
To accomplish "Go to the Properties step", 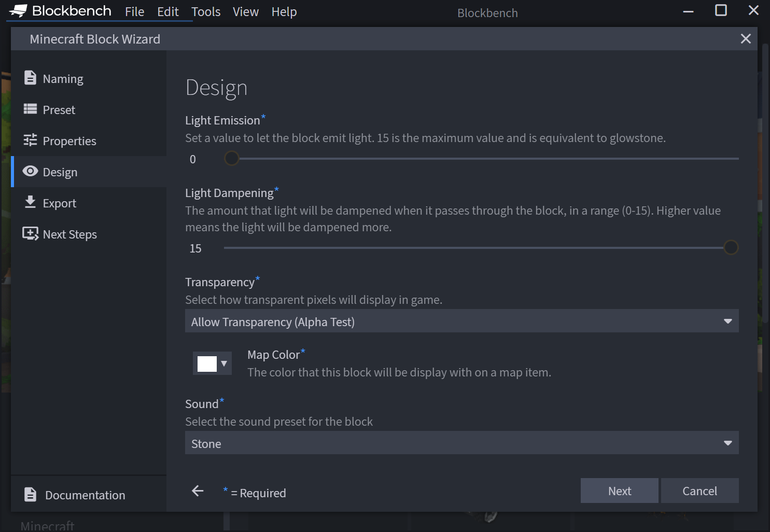I will [x=89, y=141].
